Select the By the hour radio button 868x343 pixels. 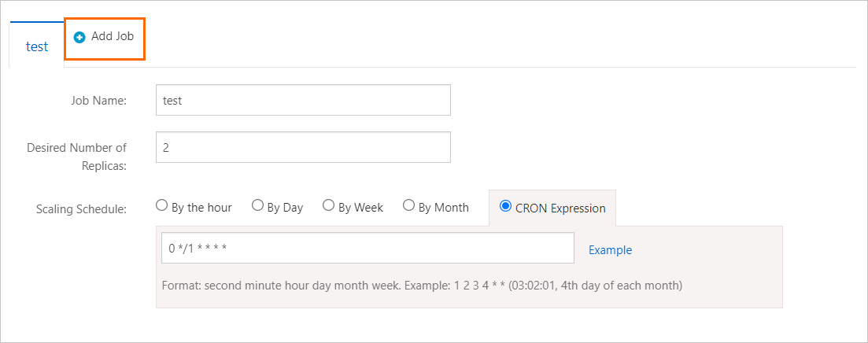coord(161,206)
